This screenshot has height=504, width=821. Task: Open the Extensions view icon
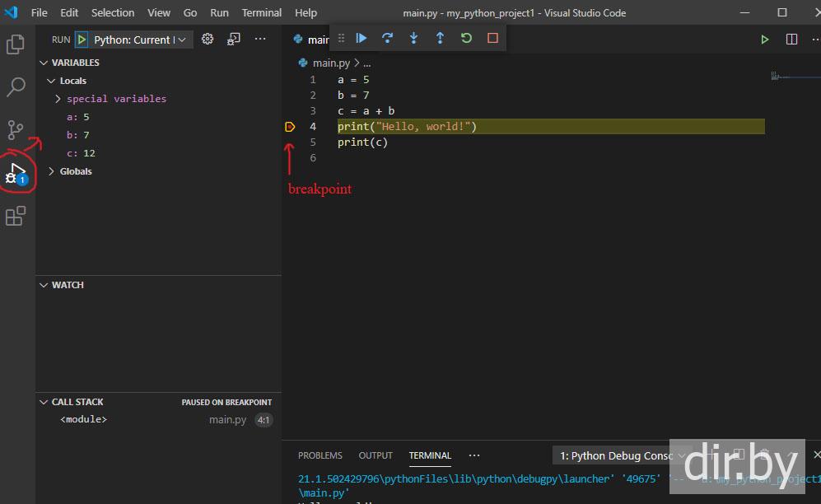[16, 216]
